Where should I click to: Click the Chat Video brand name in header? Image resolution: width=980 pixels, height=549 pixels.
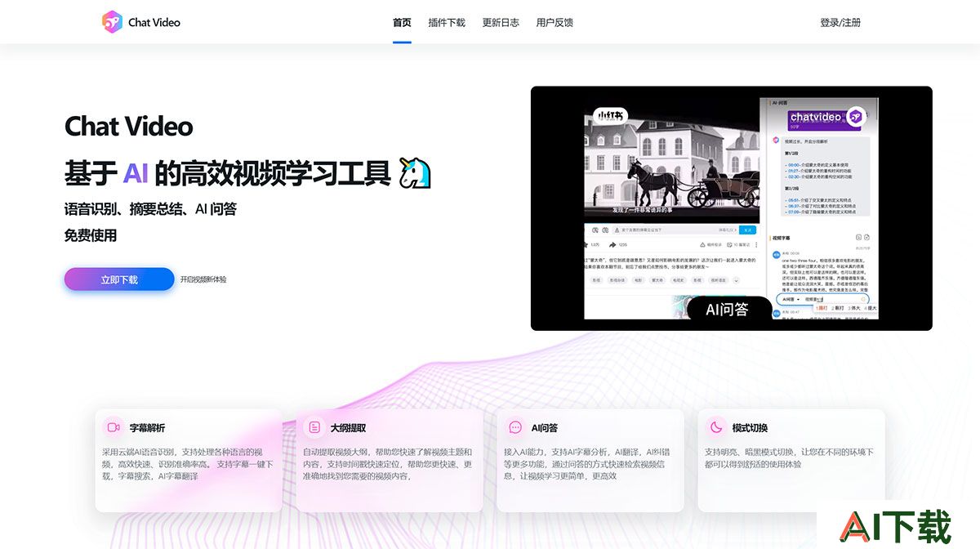154,22
